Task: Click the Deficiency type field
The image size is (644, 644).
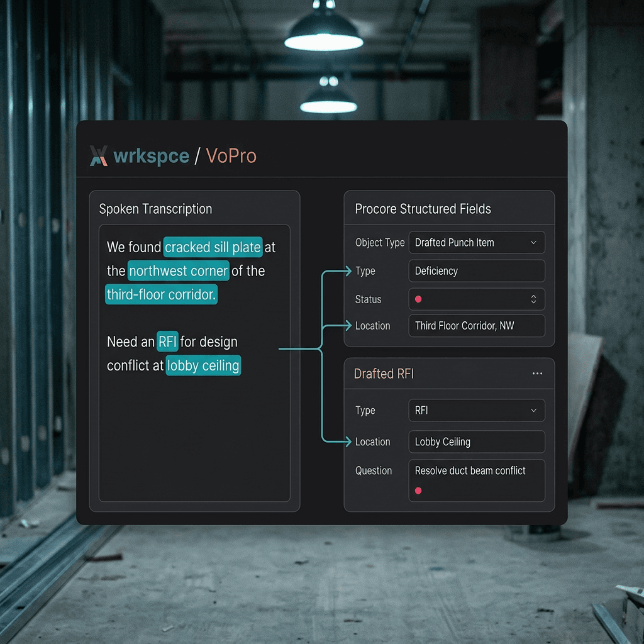Action: [x=477, y=270]
